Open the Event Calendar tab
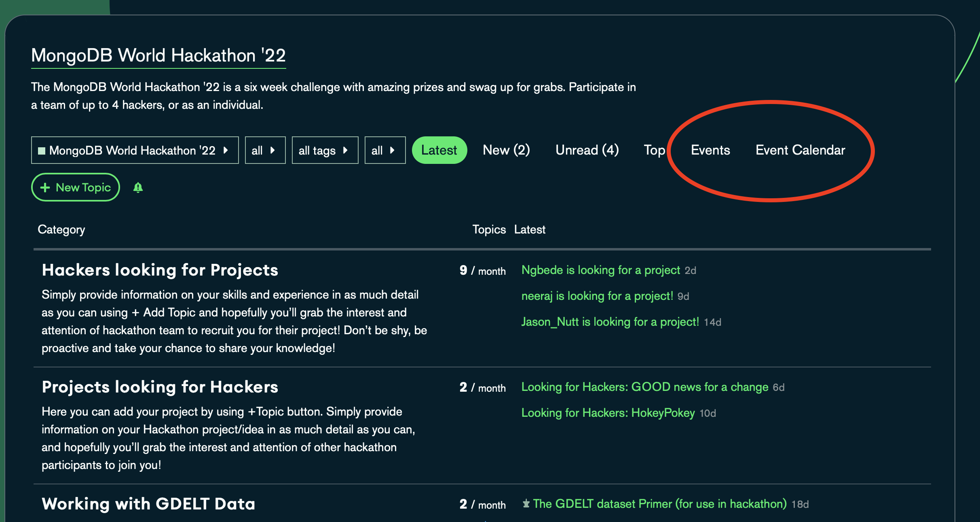Viewport: 980px width, 522px height. click(x=800, y=150)
